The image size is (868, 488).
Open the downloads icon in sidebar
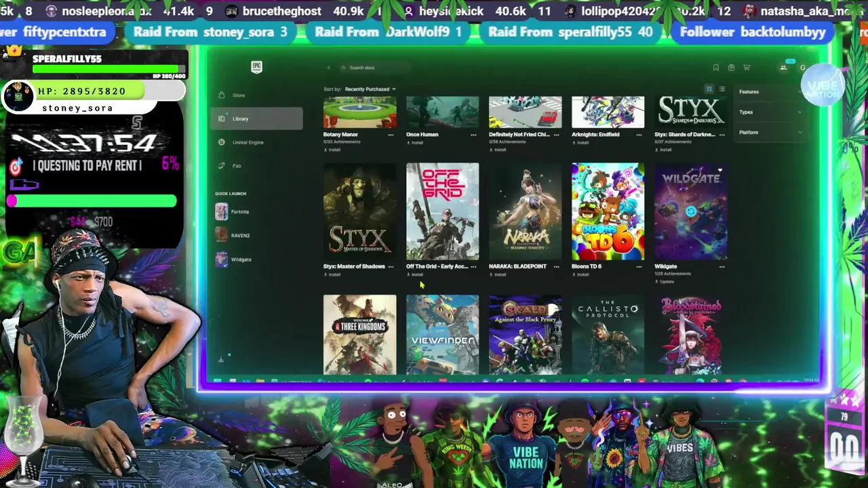tap(220, 359)
